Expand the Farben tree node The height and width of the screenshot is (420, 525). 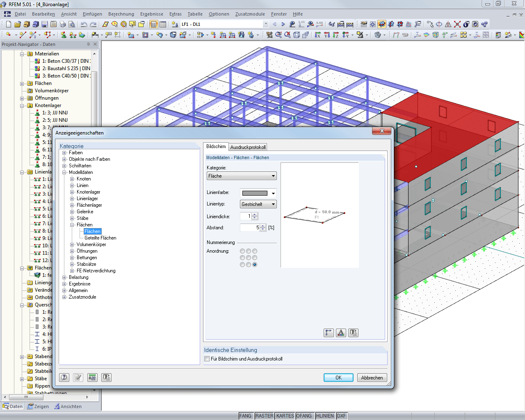pyautogui.click(x=64, y=153)
